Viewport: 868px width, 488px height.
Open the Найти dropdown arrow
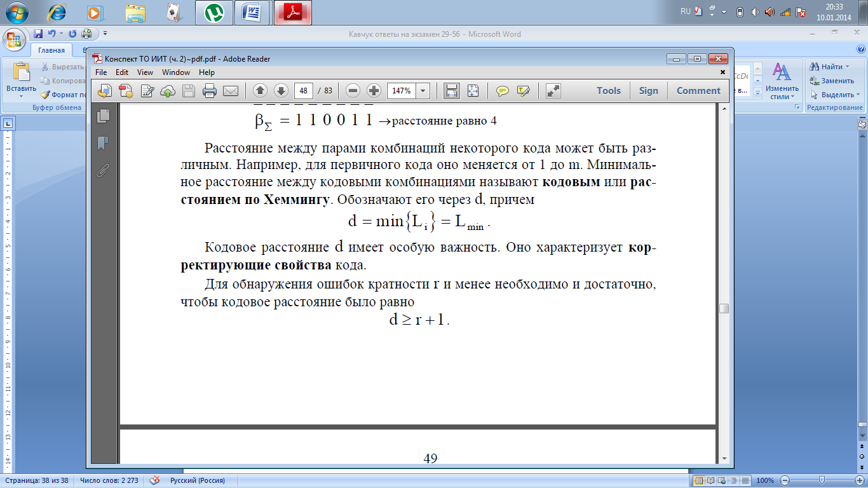click(x=848, y=67)
